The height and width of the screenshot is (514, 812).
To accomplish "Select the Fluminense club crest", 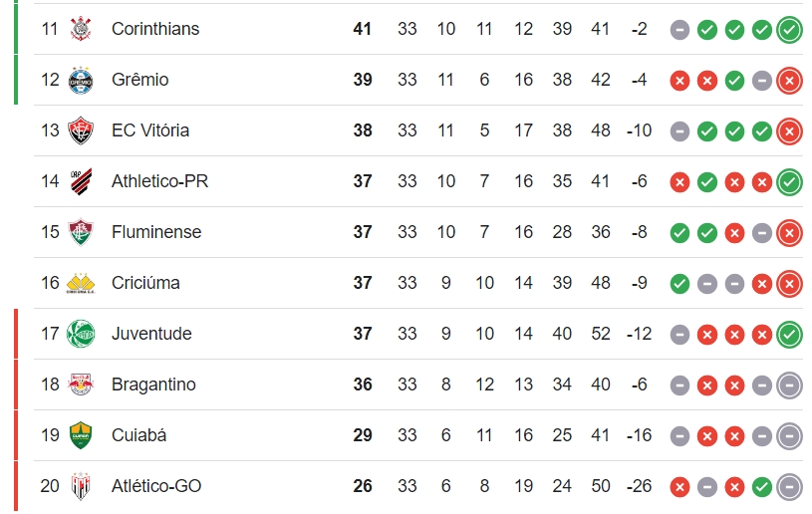I will coord(81,232).
